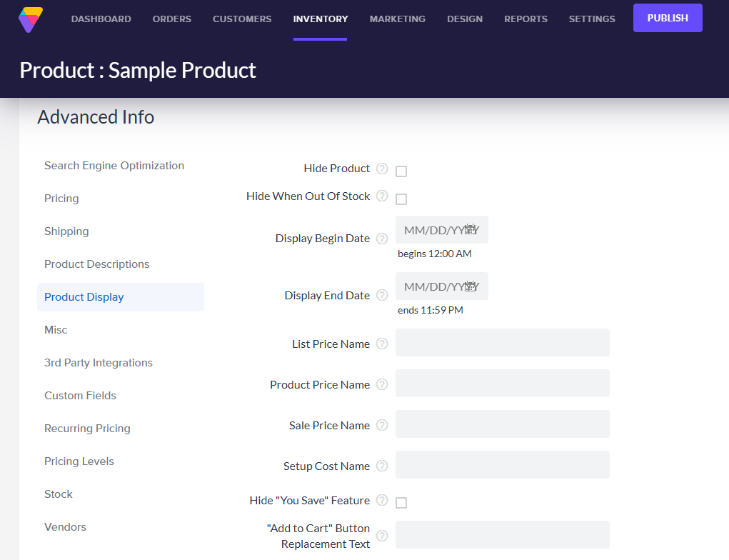Image resolution: width=729 pixels, height=560 pixels.
Task: Check Hide When Out Of Stock
Action: click(401, 199)
